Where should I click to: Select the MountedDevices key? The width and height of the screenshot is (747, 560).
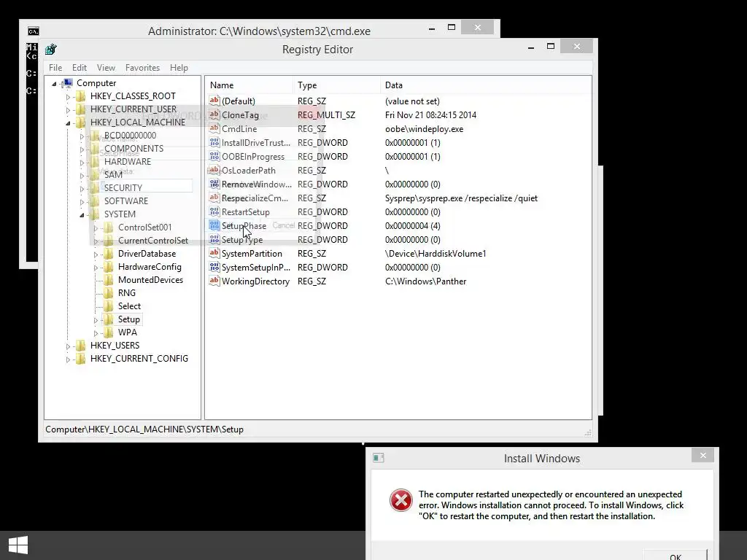[x=150, y=280]
